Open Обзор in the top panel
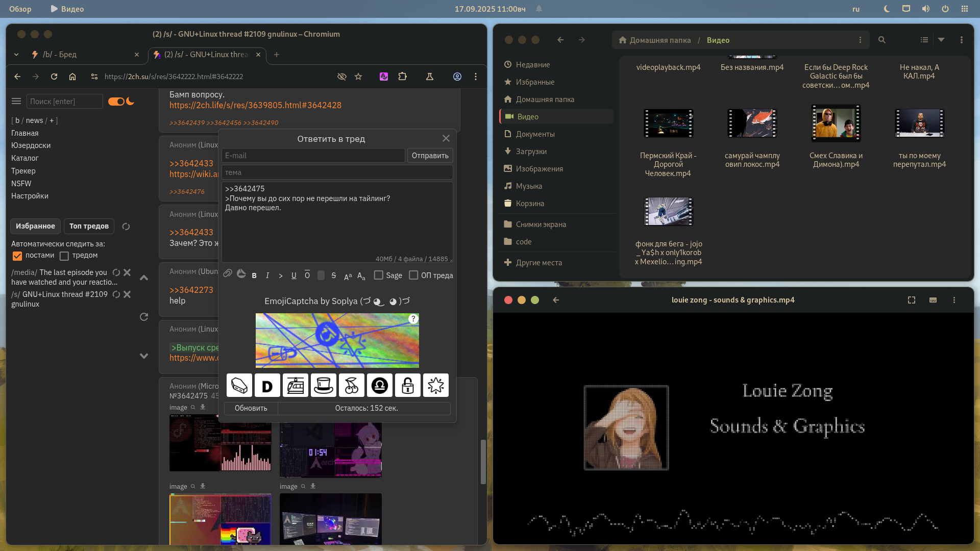980x551 pixels. (20, 9)
